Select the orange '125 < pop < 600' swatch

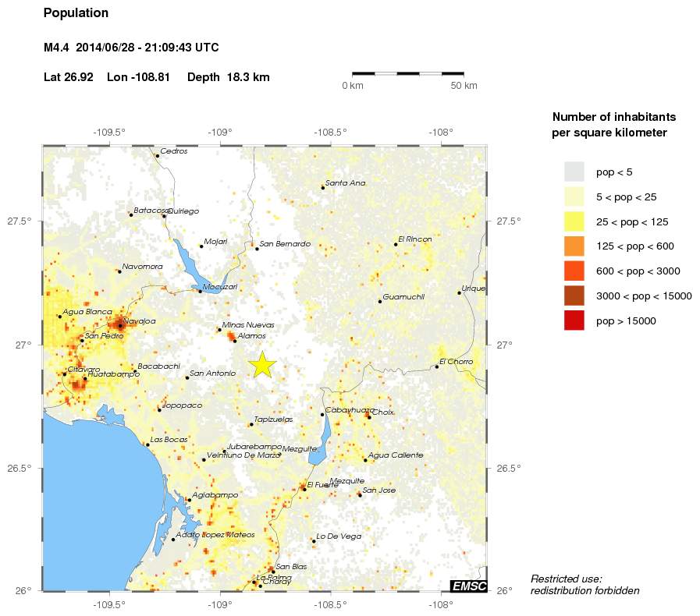(574, 246)
